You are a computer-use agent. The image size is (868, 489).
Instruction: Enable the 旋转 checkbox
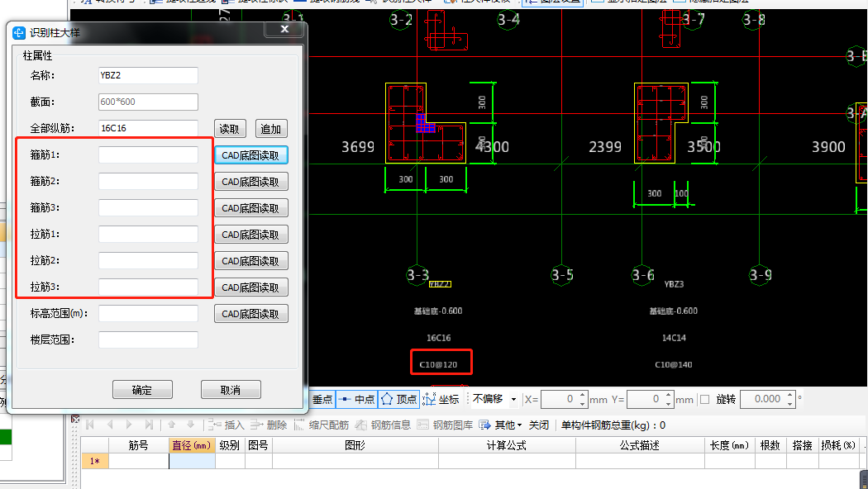click(x=704, y=400)
